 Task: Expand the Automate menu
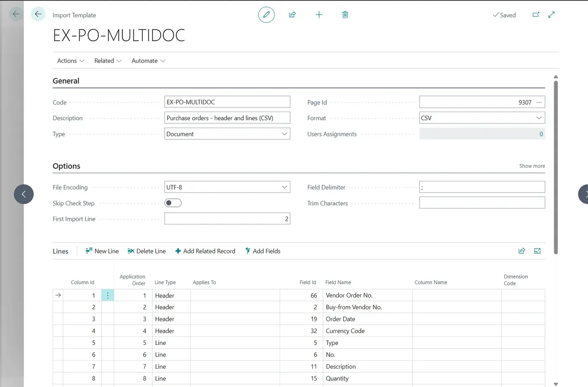tap(148, 61)
